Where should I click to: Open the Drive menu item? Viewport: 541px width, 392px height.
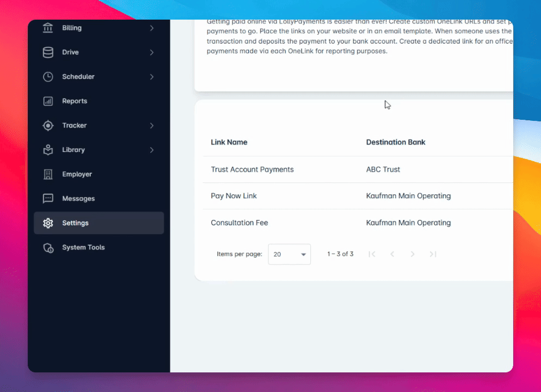[x=99, y=52]
